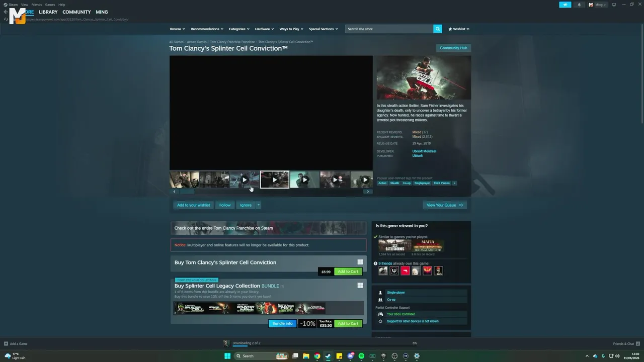Open the Ubisoft Montreal developer link

(424, 151)
